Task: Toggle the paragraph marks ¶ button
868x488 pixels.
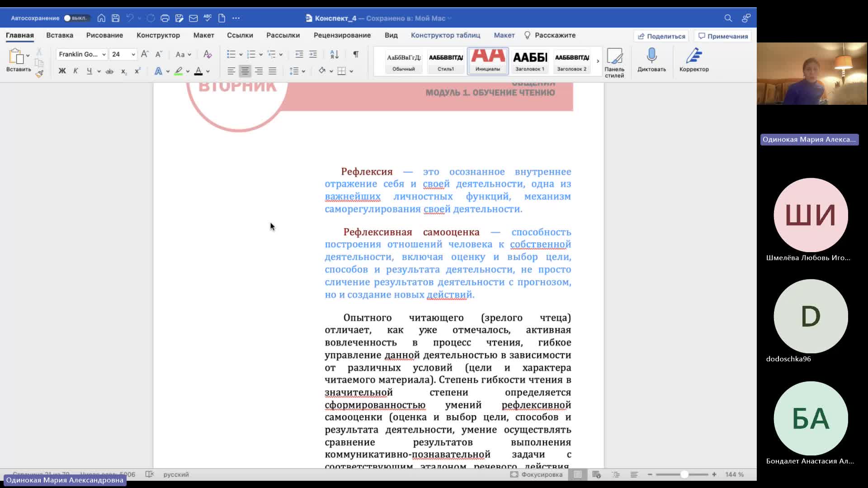Action: click(356, 54)
